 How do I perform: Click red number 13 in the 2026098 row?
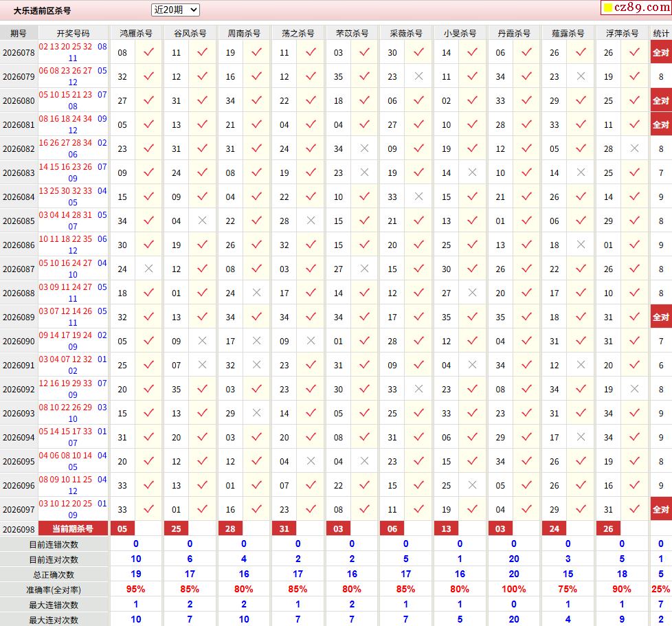coord(446,528)
